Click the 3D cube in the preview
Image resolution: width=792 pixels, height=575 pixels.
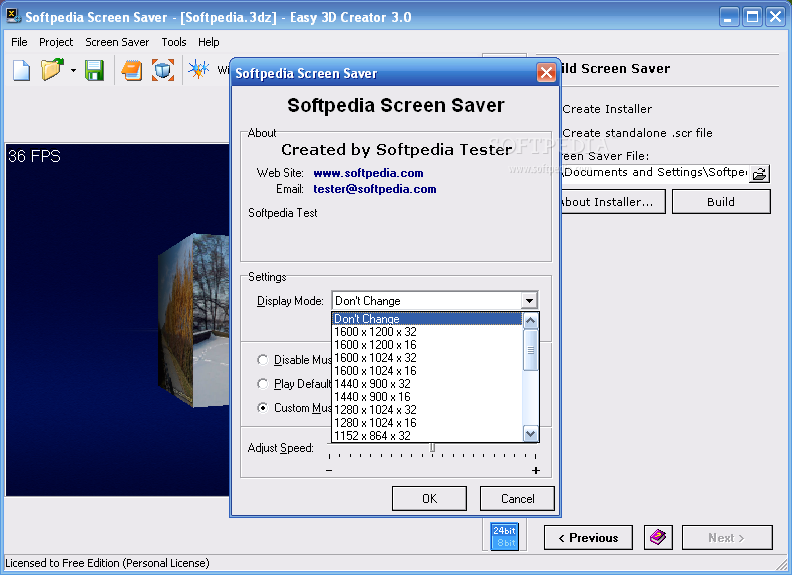[194, 319]
